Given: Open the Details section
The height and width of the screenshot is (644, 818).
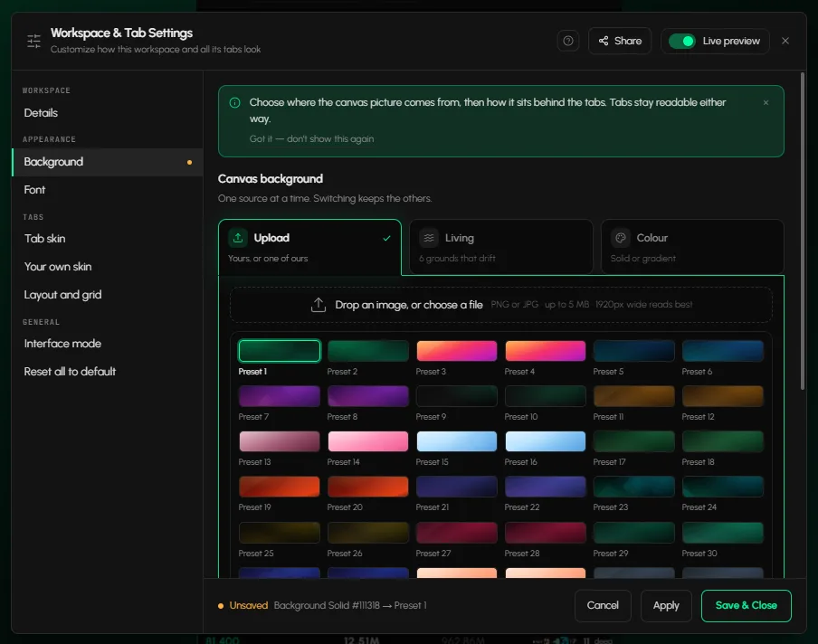Looking at the screenshot, I should pos(108,113).
